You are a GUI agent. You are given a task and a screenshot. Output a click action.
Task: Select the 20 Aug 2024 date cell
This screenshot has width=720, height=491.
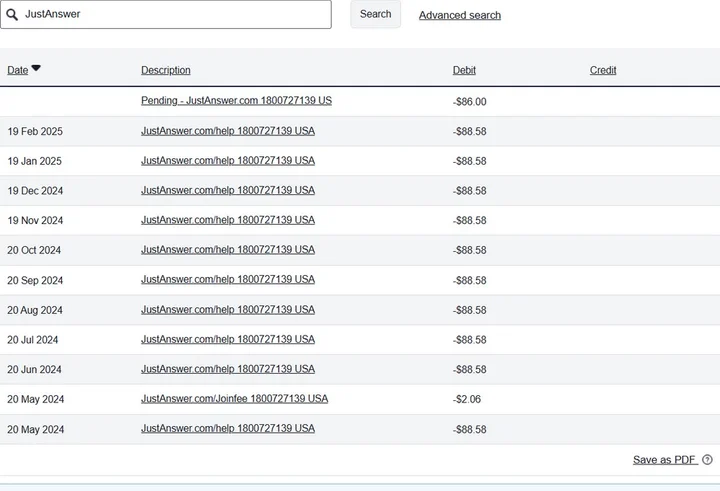(35, 310)
